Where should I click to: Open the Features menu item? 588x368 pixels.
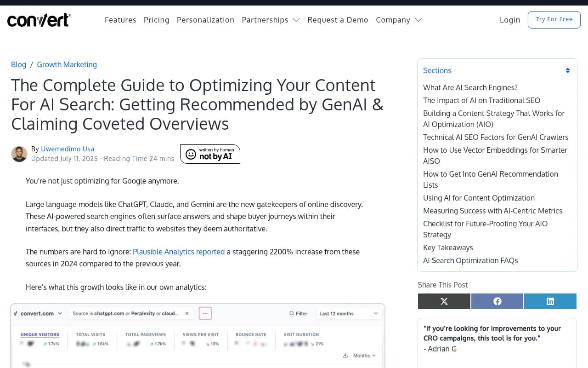[120, 20]
